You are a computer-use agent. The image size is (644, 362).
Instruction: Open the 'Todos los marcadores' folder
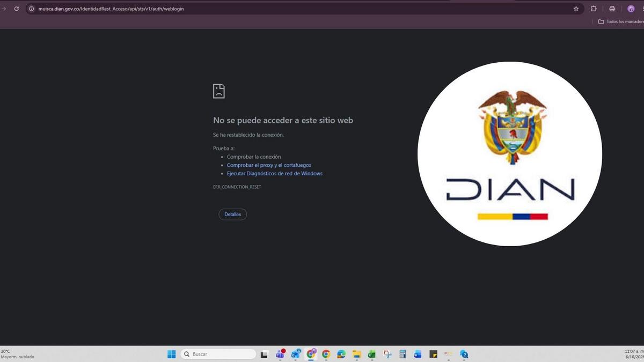click(621, 21)
